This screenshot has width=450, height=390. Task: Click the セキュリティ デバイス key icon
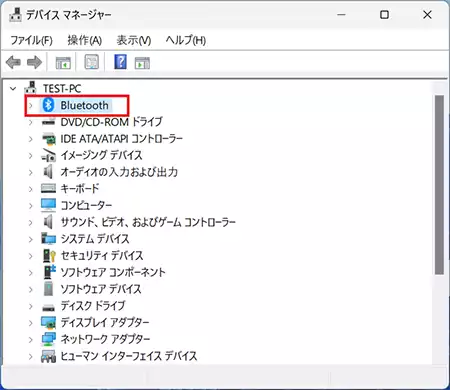point(49,255)
